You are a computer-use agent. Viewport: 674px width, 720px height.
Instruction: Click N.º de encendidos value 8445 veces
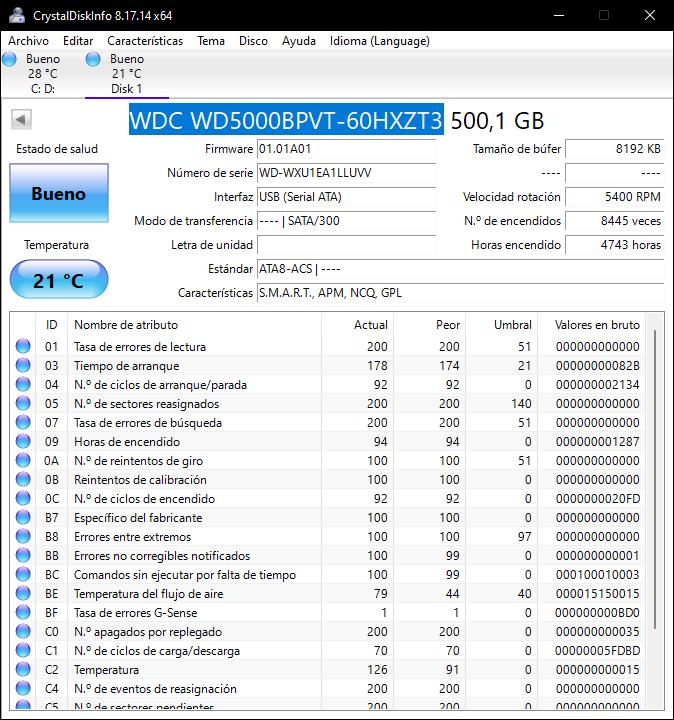click(614, 221)
